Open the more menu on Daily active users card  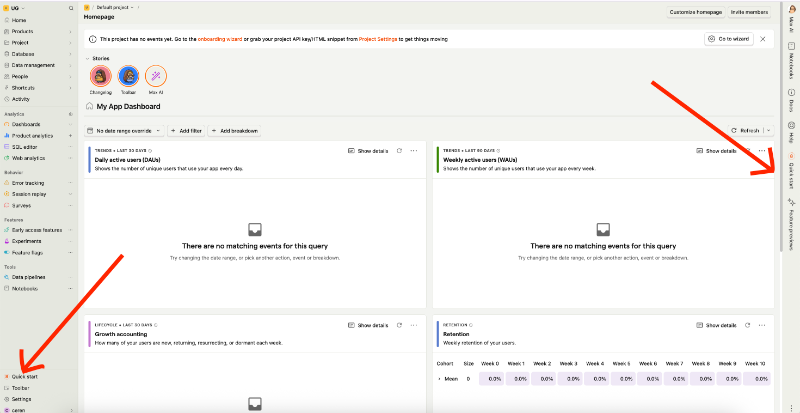(x=413, y=151)
